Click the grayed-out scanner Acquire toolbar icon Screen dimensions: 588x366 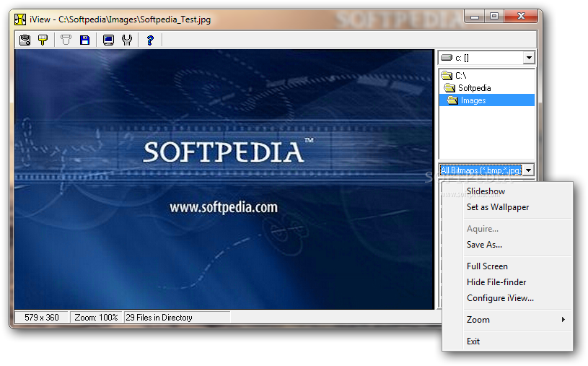click(66, 40)
